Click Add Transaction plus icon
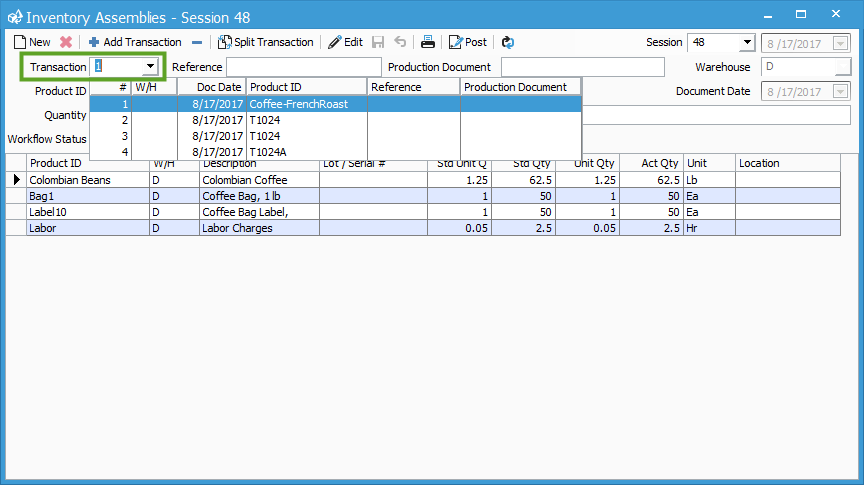This screenshot has width=864, height=485. coord(94,42)
